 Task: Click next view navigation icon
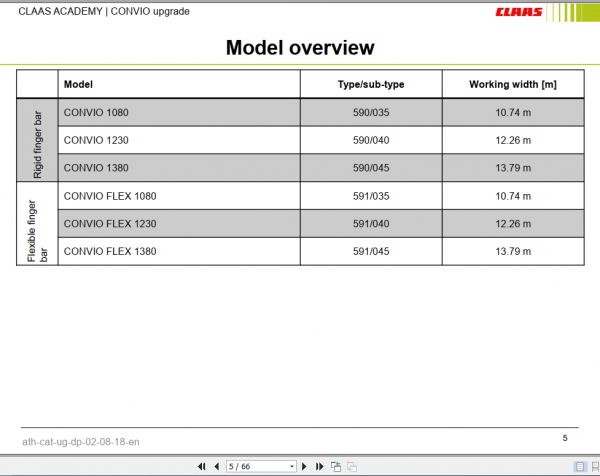352,466
